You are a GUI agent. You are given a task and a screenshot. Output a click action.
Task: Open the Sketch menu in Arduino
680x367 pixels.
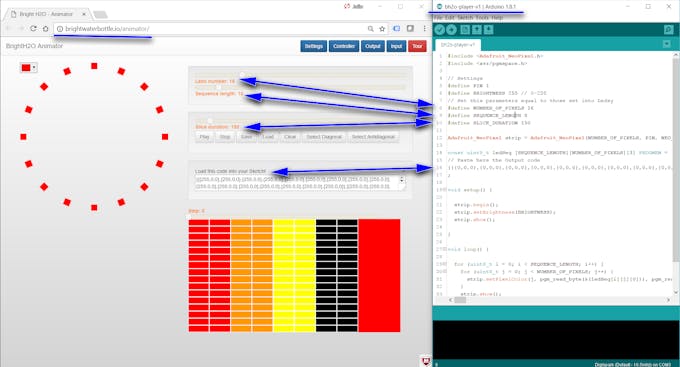[x=465, y=17]
